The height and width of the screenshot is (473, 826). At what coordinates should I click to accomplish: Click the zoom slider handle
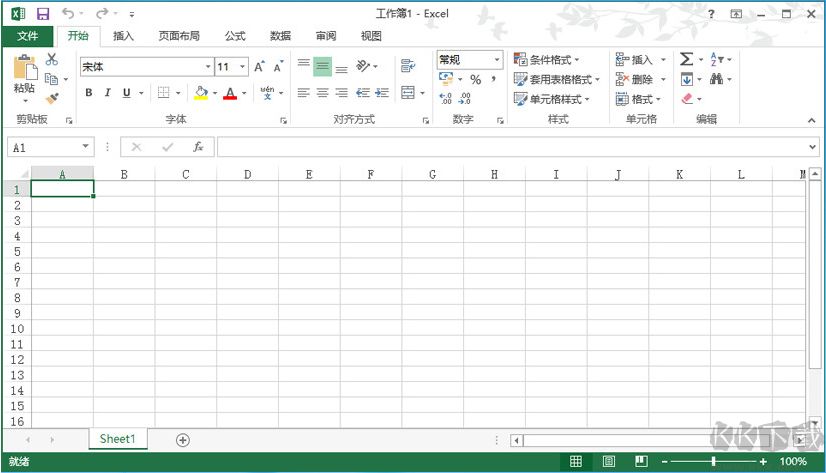pos(713,461)
